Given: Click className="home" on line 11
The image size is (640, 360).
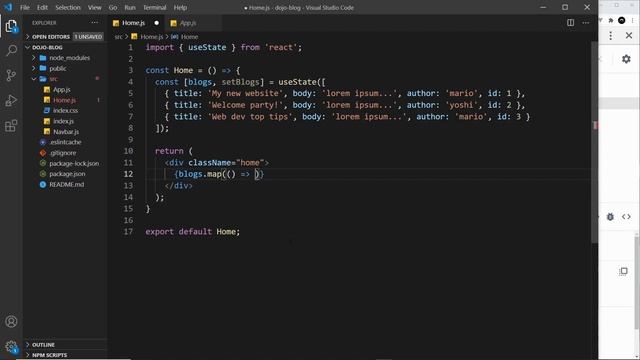Looking at the screenshot, I should (x=226, y=162).
